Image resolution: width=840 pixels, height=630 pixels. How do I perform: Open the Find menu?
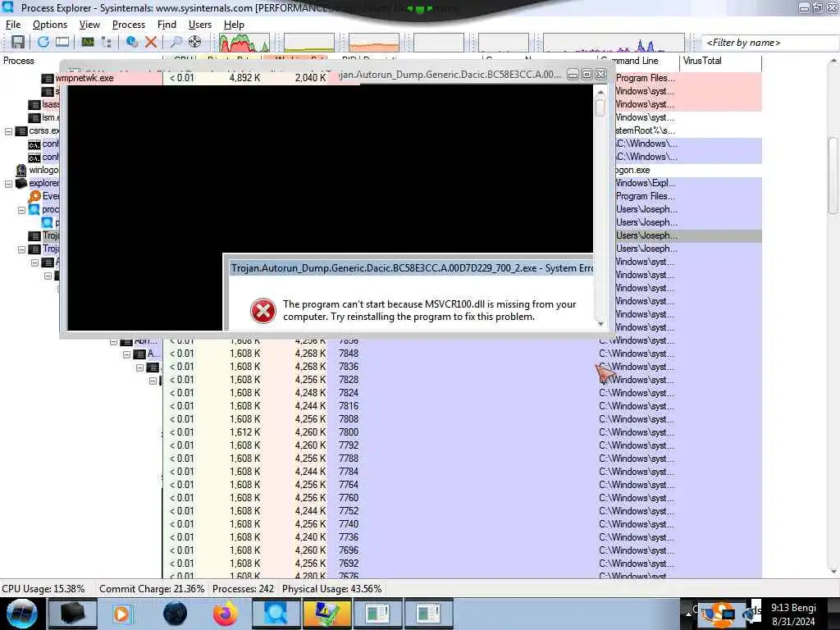click(x=167, y=25)
